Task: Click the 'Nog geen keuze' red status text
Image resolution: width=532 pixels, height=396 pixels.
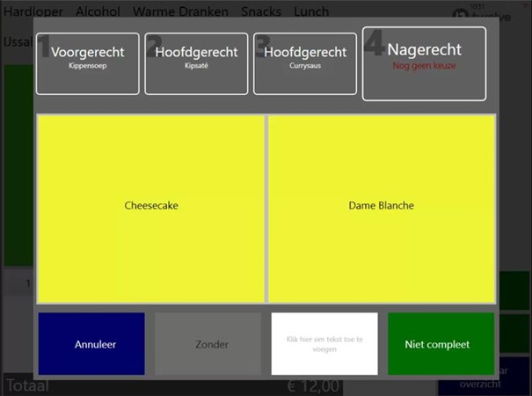Action: (x=424, y=66)
